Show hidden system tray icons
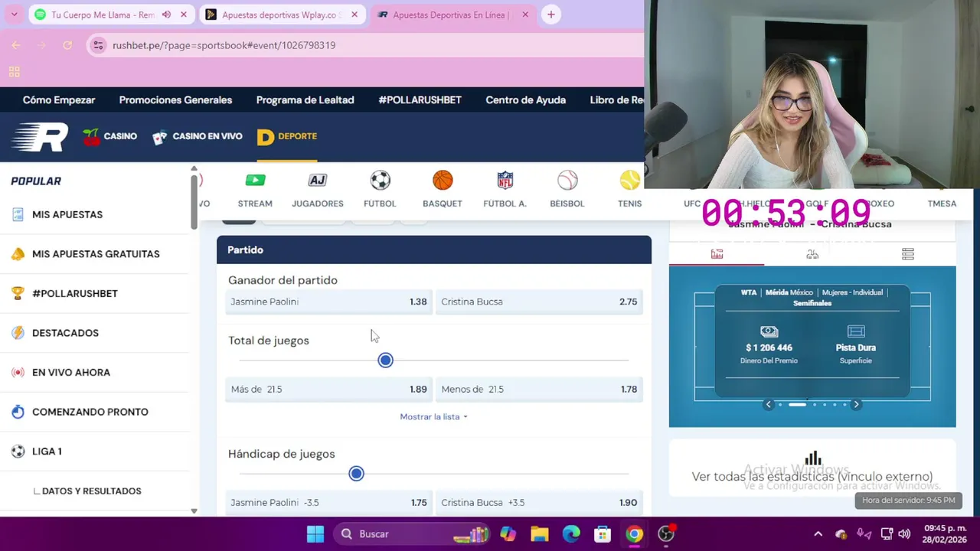Screen dimensions: 980x551 click(818, 534)
